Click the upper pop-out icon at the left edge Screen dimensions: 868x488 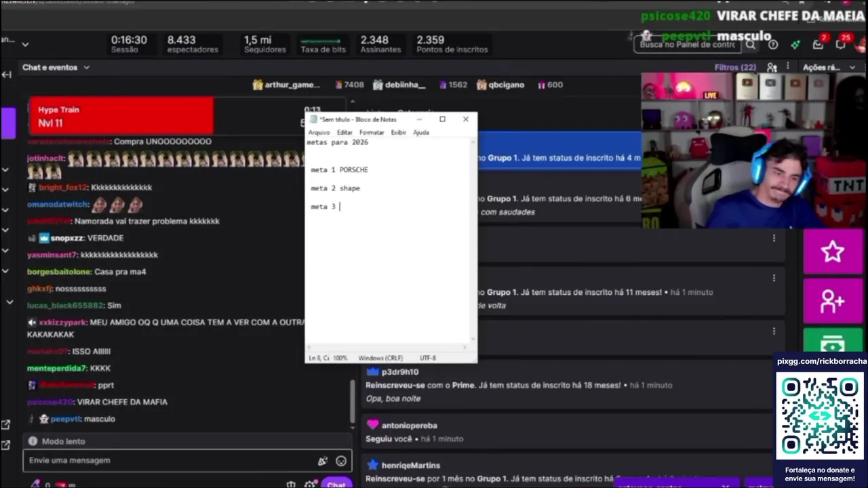[x=5, y=425]
